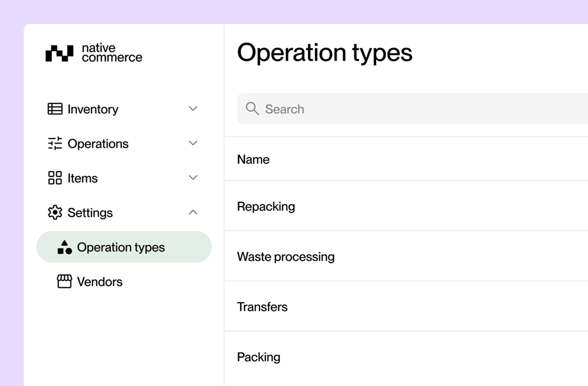This screenshot has height=386, width=588.
Task: Click the Inventory table icon in sidebar
Action: (55, 109)
